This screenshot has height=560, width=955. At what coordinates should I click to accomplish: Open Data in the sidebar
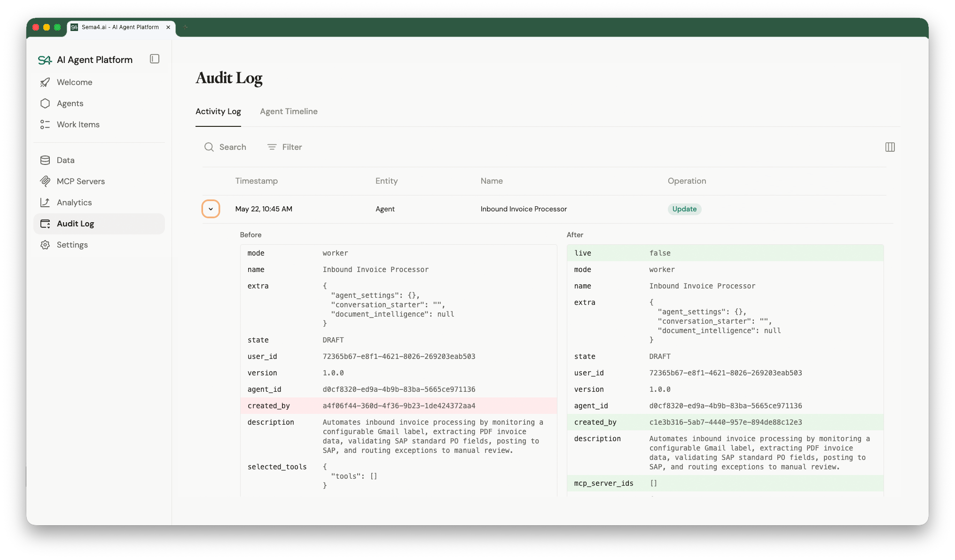click(x=99, y=160)
